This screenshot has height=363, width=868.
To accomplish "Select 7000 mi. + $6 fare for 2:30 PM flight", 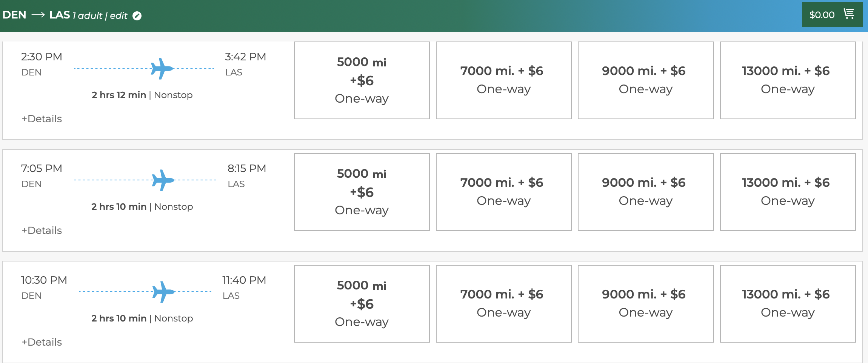I will point(503,80).
